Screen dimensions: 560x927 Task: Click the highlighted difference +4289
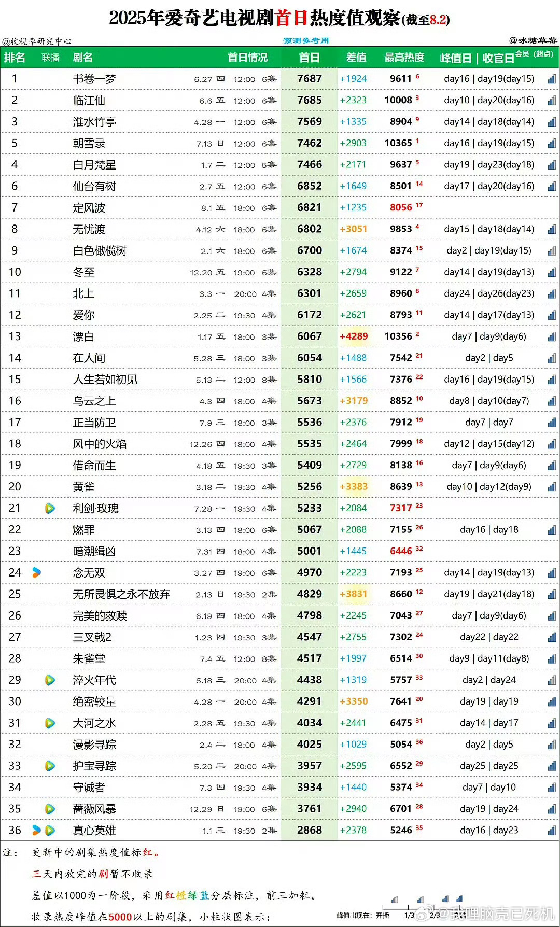coord(354,336)
